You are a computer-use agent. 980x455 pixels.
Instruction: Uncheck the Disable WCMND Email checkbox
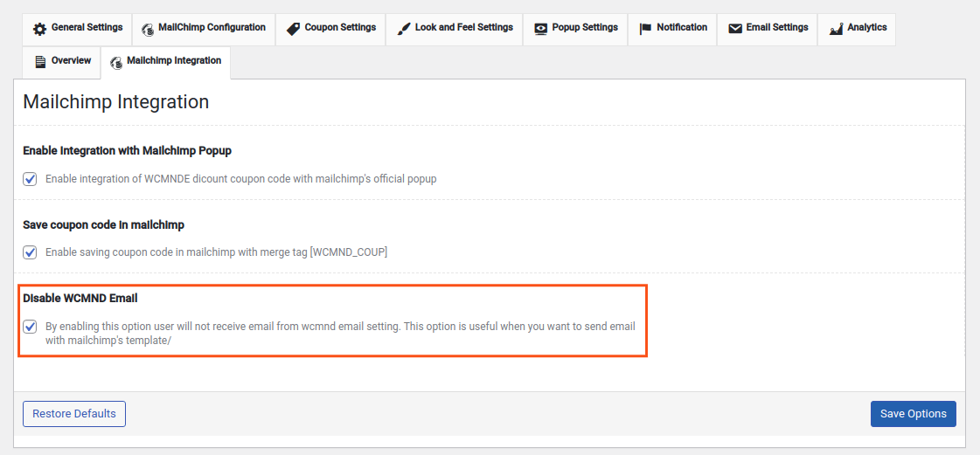click(x=30, y=327)
